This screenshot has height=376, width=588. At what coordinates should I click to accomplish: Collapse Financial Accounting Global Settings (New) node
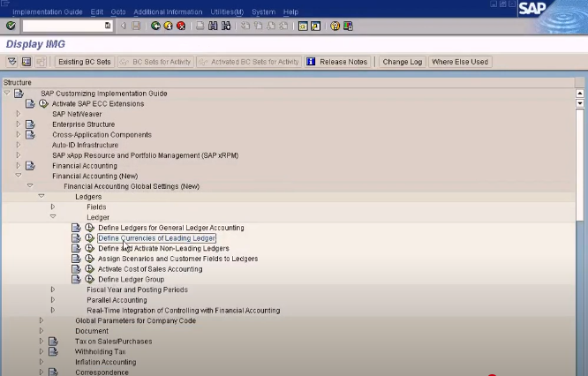point(30,185)
